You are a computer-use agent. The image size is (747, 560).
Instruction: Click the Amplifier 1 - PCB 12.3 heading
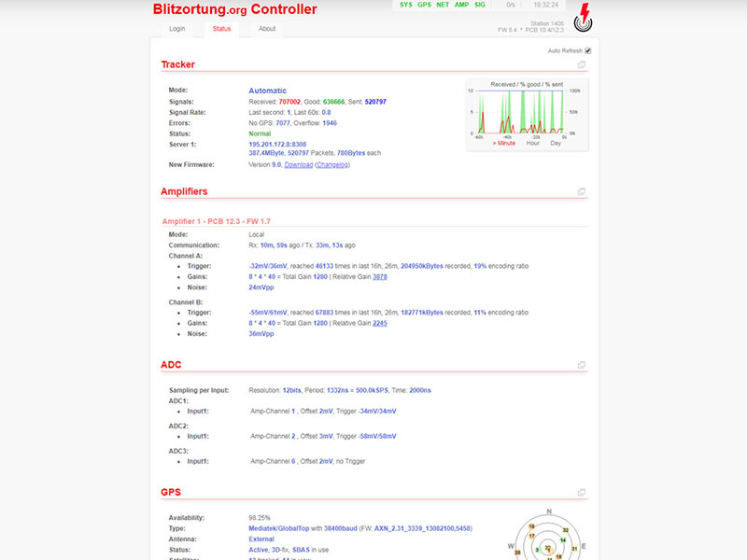pos(217,221)
